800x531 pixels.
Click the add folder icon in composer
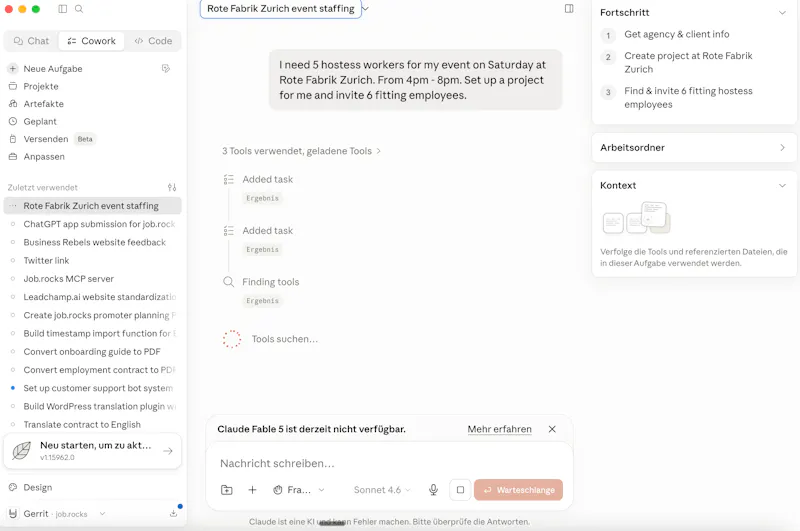pyautogui.click(x=227, y=490)
